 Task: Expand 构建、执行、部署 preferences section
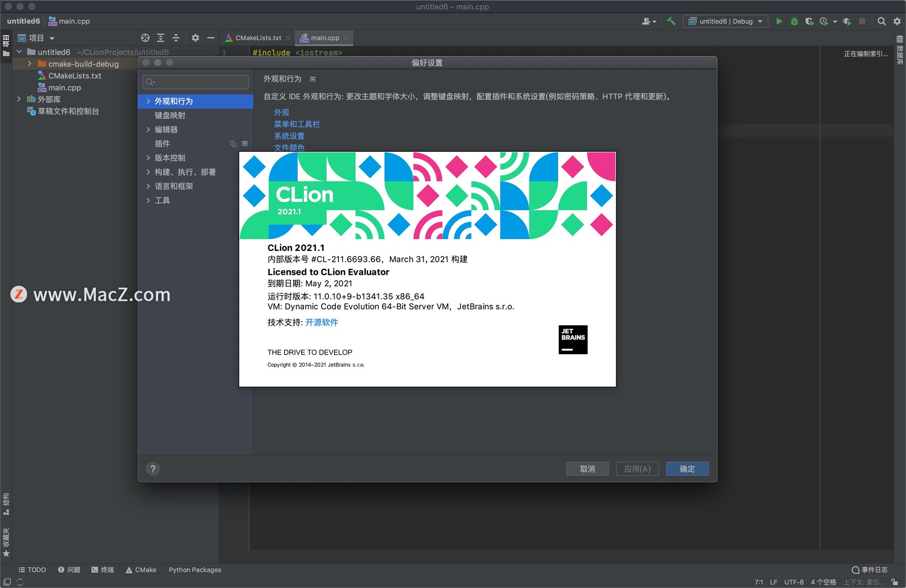(148, 172)
